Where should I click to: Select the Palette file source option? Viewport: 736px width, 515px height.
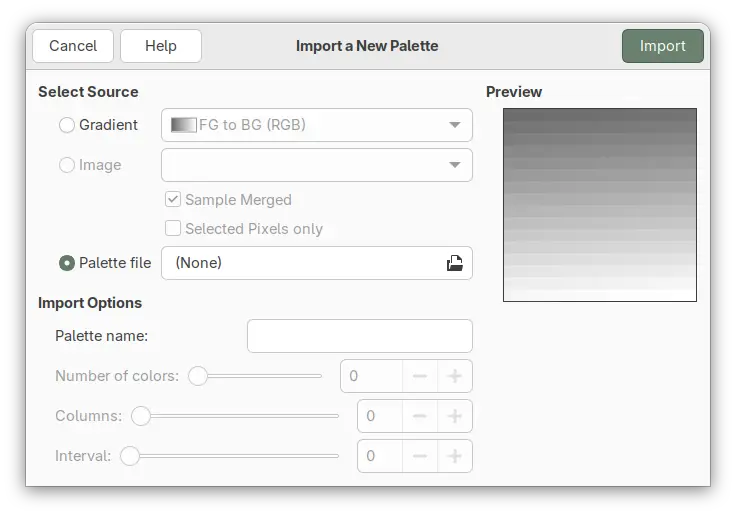click(67, 263)
